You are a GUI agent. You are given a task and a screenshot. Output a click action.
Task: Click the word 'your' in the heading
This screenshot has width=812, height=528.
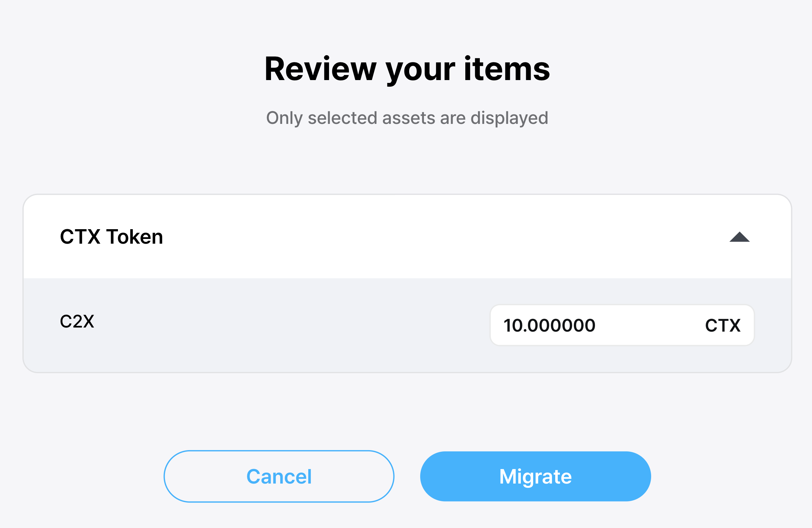(x=420, y=69)
